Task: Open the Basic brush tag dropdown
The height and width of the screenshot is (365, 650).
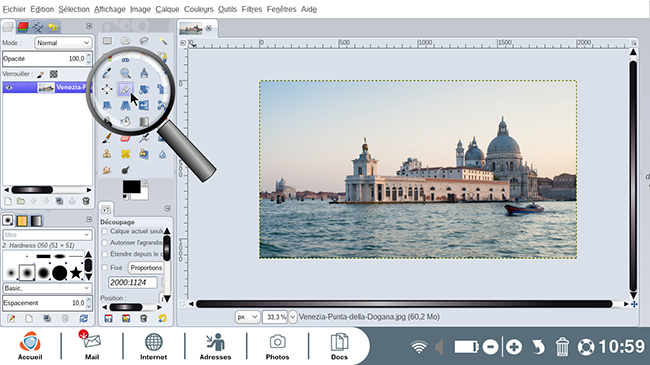Action: click(47, 288)
